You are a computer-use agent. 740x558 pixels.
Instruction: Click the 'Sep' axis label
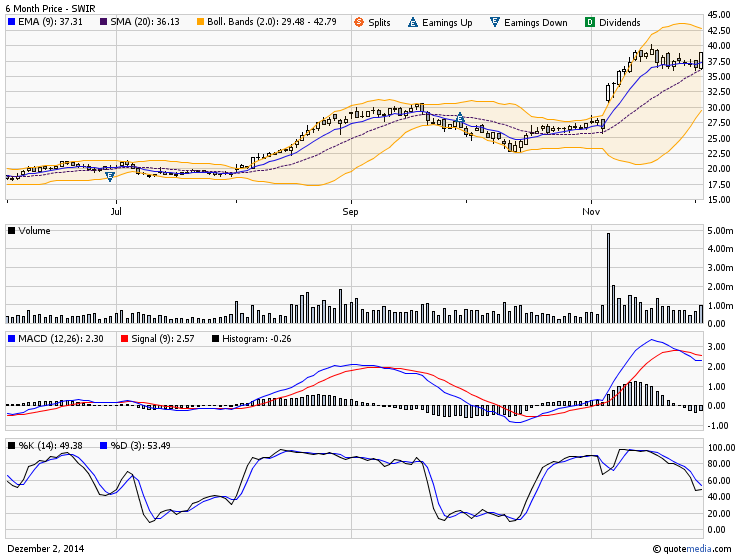point(350,211)
